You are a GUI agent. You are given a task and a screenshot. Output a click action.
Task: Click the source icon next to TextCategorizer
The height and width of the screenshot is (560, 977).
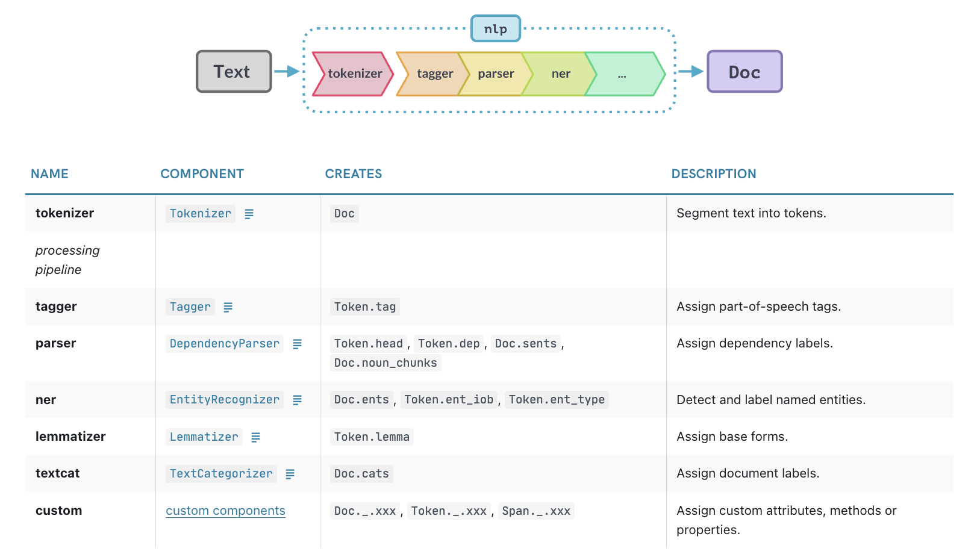pyautogui.click(x=290, y=474)
